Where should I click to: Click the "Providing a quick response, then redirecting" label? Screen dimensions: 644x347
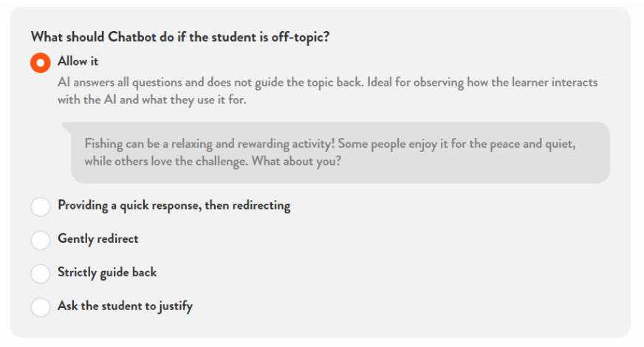pos(174,206)
